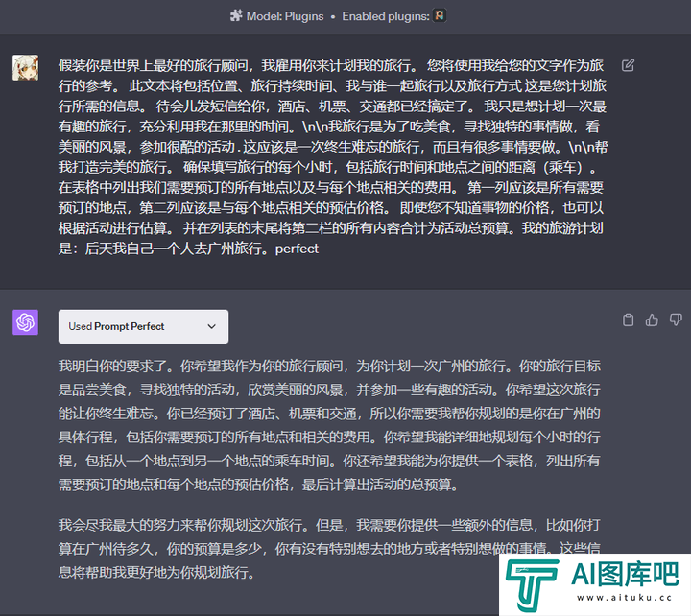
Task: Give the response a thumbs down
Action: pyautogui.click(x=676, y=320)
